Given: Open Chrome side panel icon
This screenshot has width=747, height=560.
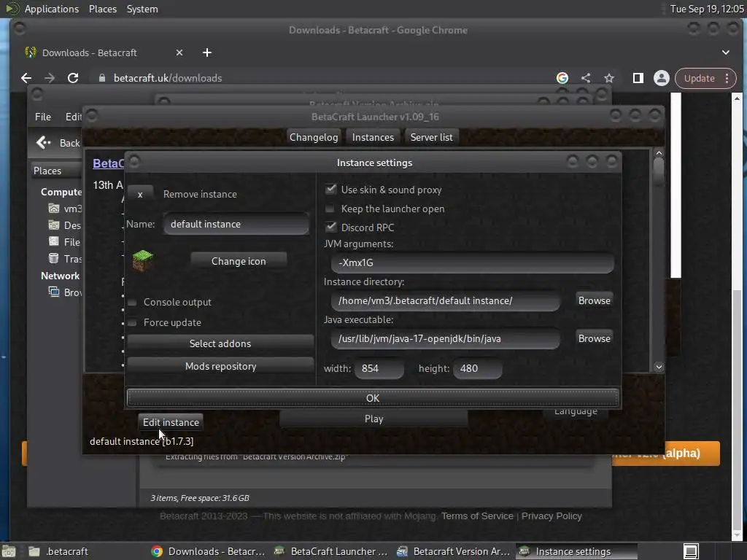Looking at the screenshot, I should point(638,78).
